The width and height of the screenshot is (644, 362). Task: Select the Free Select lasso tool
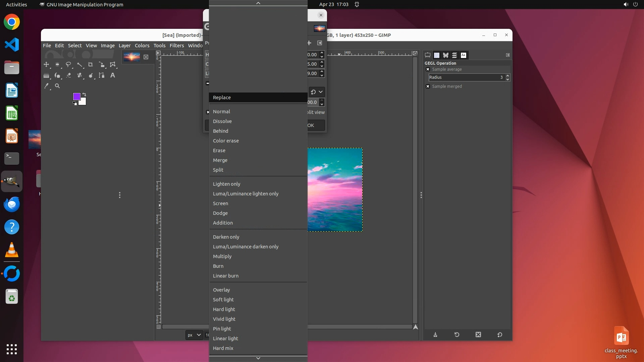coord(68,65)
